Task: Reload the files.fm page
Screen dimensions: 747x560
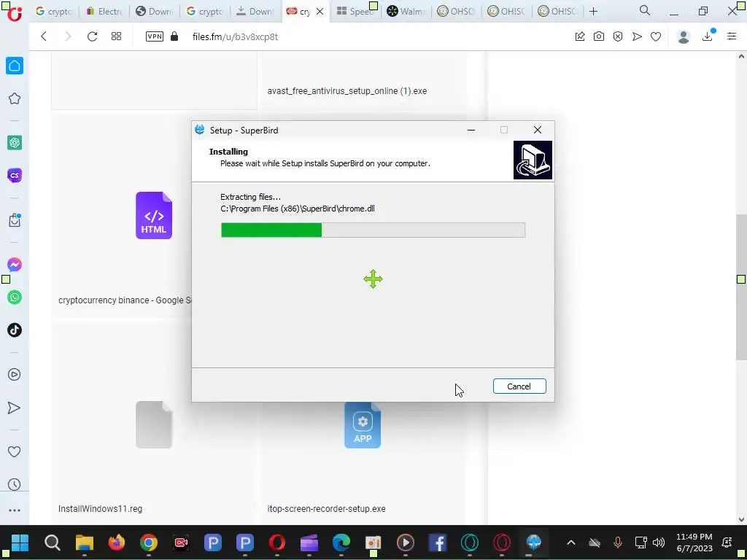Action: tap(92, 36)
